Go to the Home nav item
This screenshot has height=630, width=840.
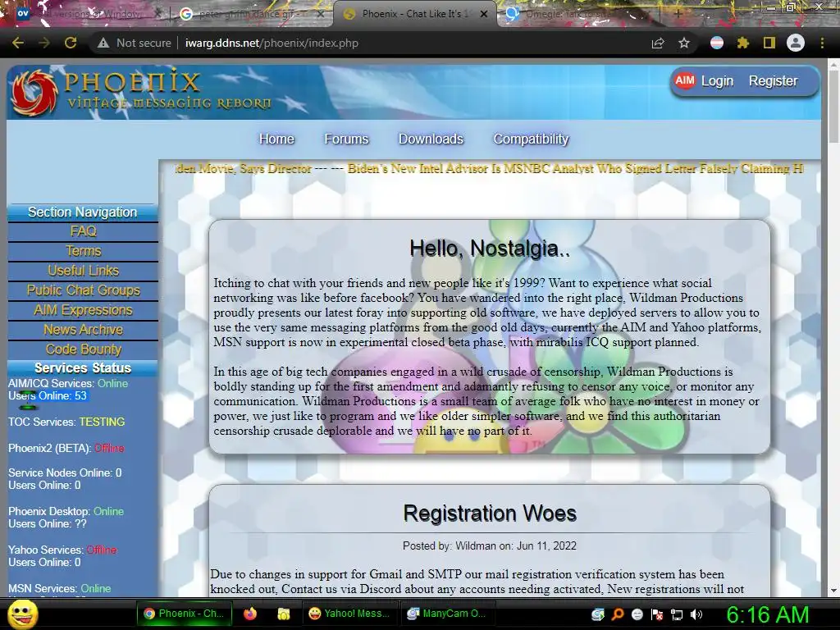276,139
